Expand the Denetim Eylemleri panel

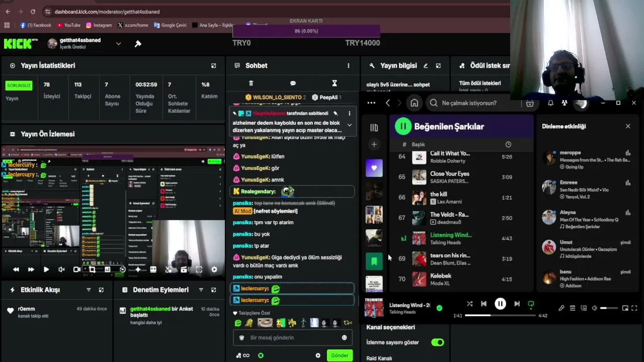tap(213, 290)
